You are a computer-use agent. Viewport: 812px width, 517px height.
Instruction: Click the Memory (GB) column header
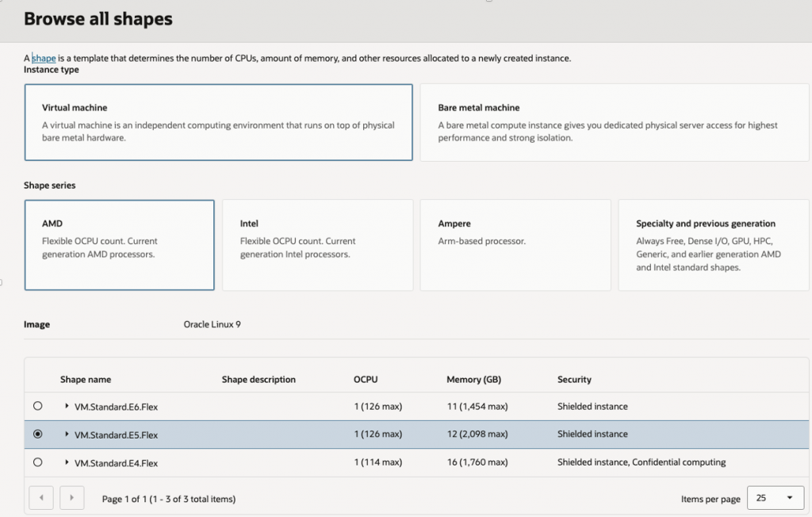tap(474, 380)
